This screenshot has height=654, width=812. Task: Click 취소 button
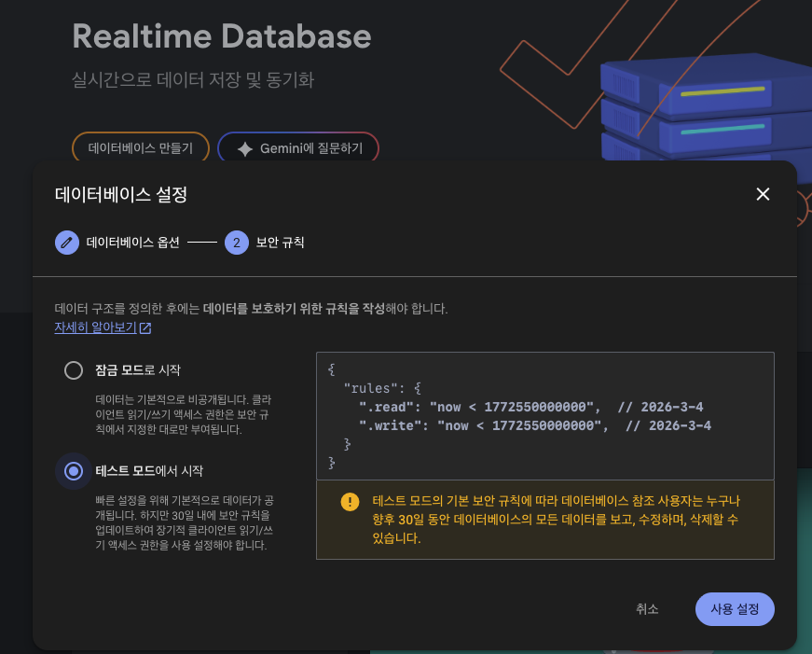647,609
